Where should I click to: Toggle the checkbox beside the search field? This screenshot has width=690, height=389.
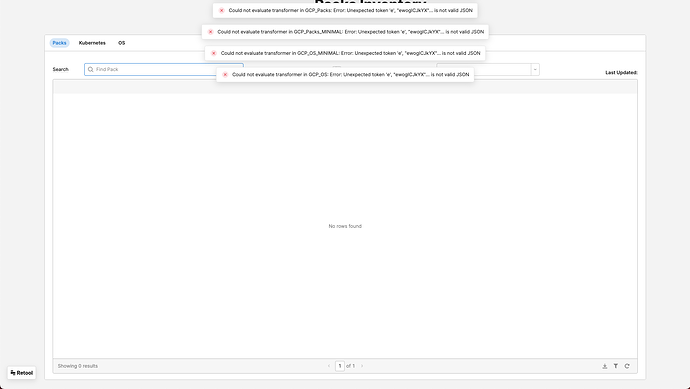pyautogui.click(x=337, y=67)
